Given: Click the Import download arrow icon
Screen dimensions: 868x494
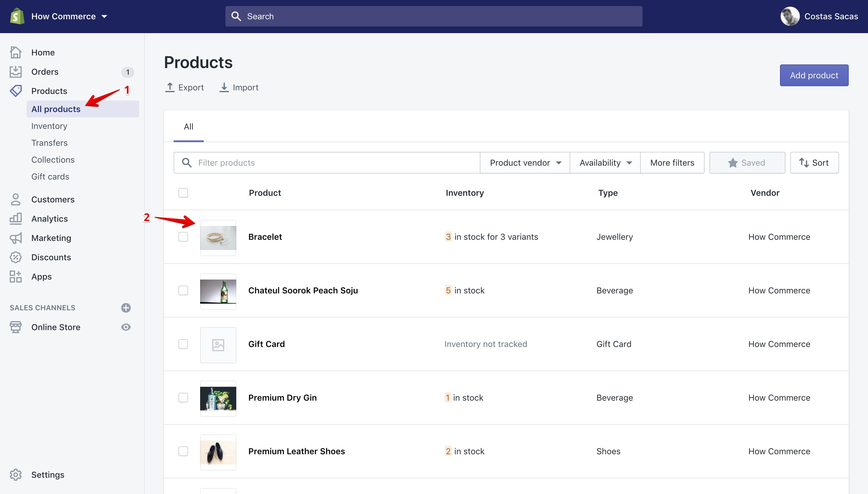Looking at the screenshot, I should [x=224, y=87].
